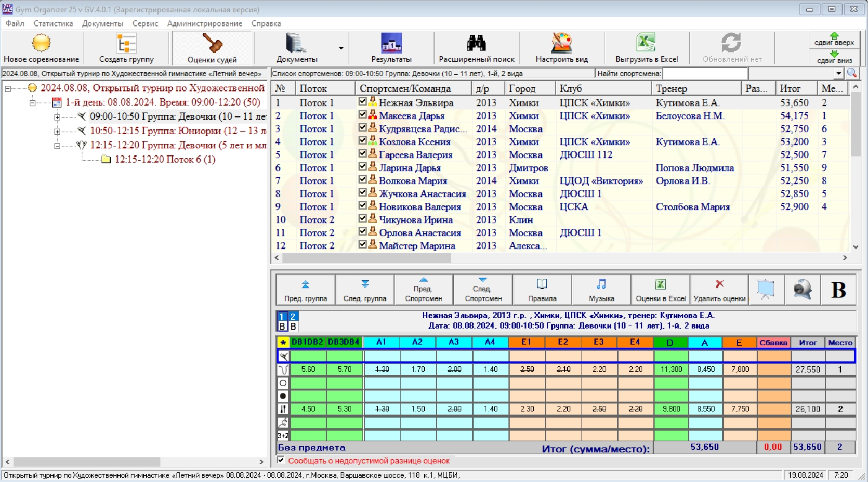Open Настроить вид palette icon
The image size is (868, 482).
coord(561,44)
